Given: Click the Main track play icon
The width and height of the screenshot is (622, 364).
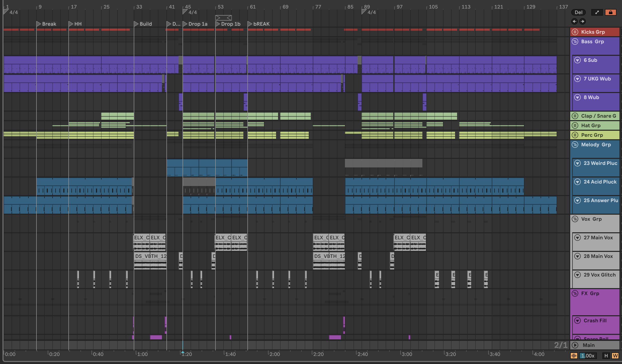Looking at the screenshot, I should pyautogui.click(x=575, y=345).
